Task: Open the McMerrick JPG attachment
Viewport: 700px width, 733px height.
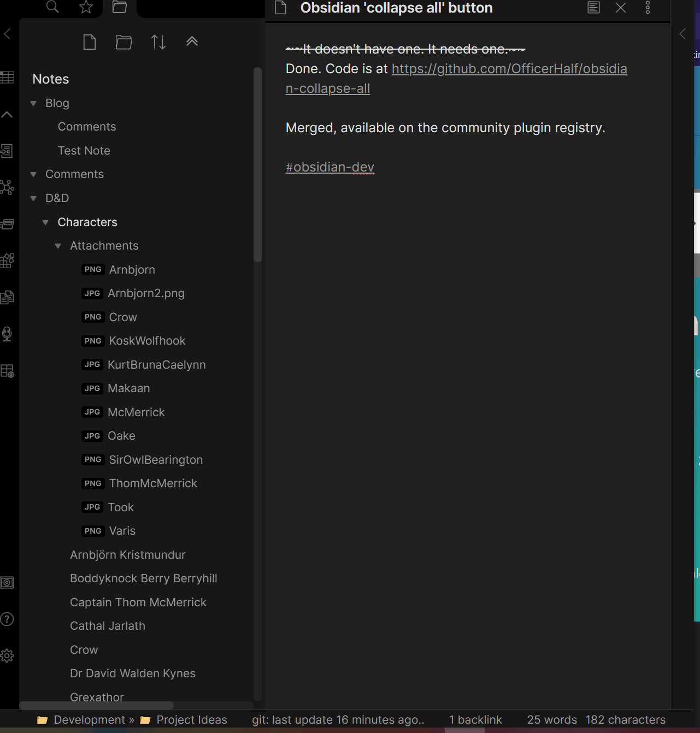Action: 136,412
